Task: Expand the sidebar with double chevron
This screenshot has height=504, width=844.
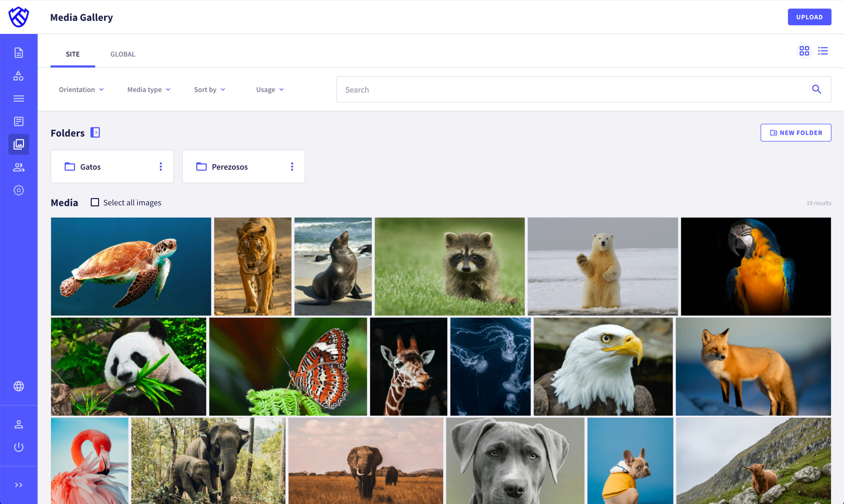Action: click(19, 485)
